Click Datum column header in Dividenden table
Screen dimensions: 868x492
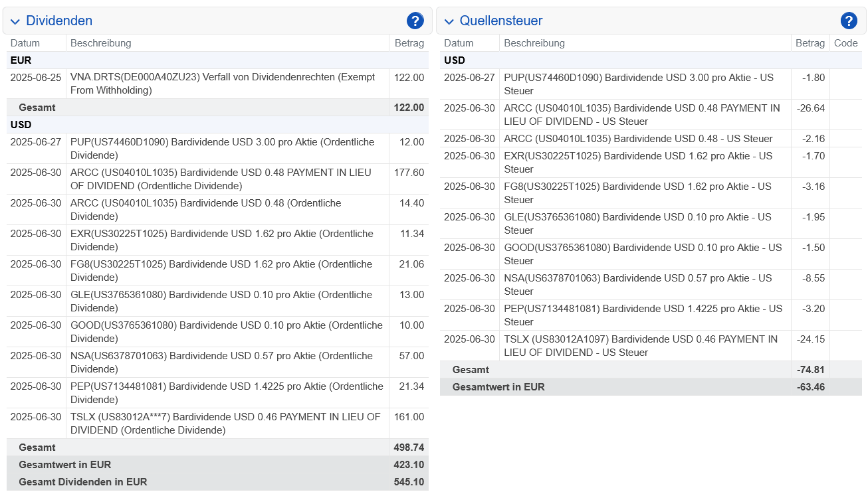coord(25,43)
